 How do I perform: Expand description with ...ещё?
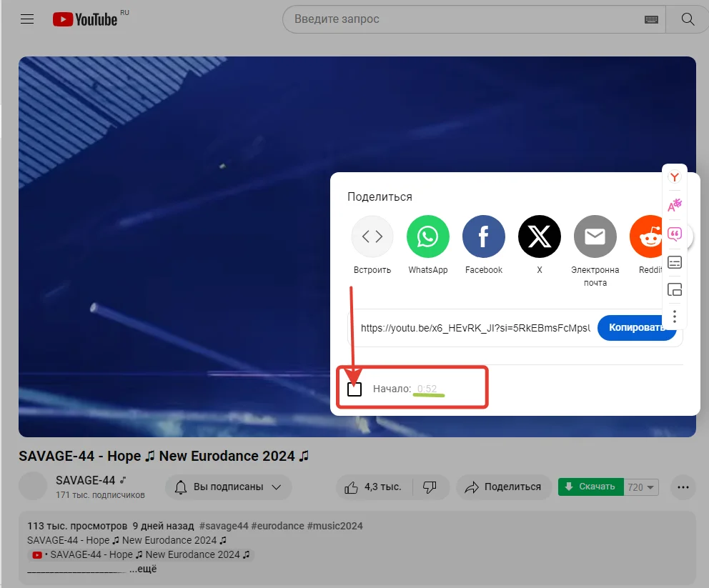[143, 569]
